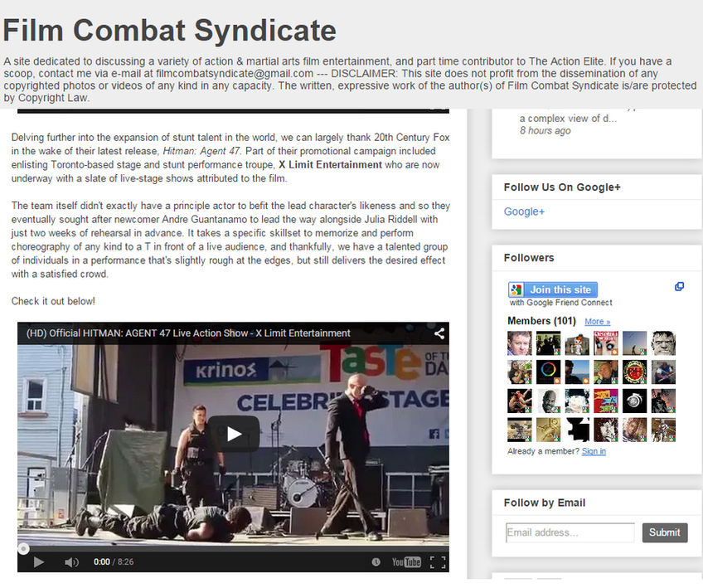
Task: Click the Email address input field
Action: (x=570, y=532)
